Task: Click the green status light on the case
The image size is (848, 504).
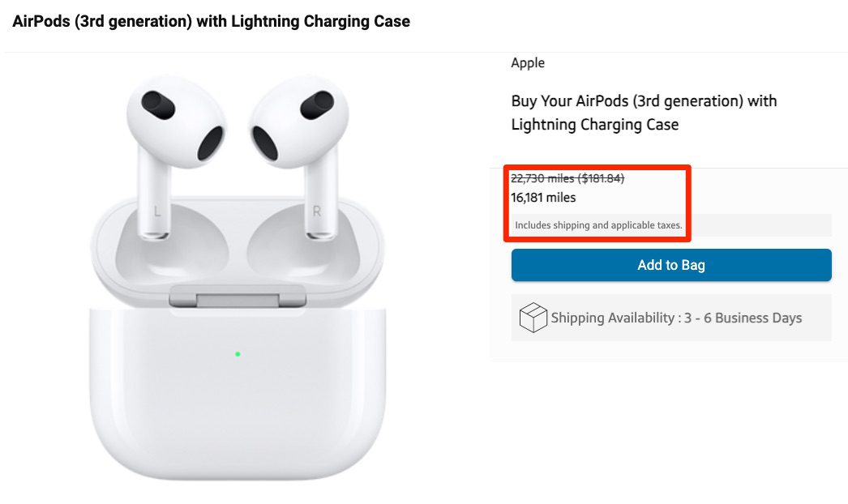Action: click(238, 353)
